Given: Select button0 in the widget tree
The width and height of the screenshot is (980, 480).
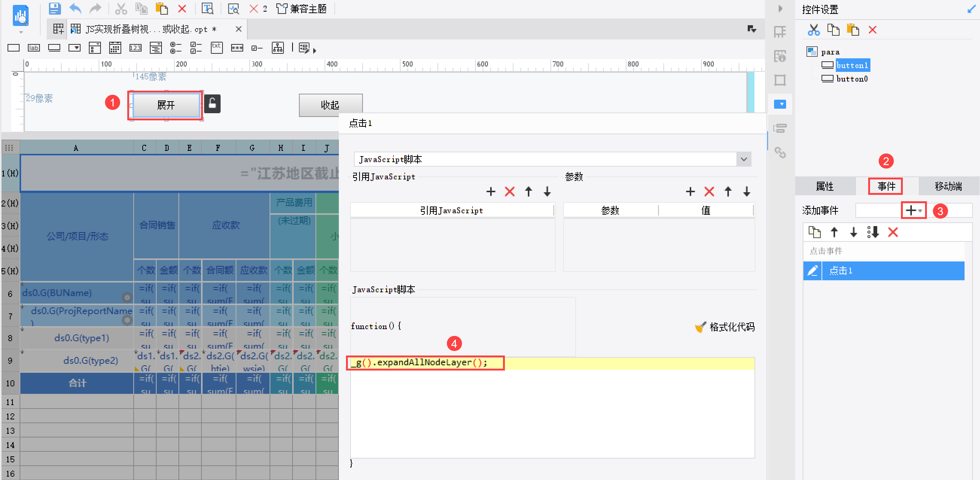Looking at the screenshot, I should pyautogui.click(x=851, y=79).
